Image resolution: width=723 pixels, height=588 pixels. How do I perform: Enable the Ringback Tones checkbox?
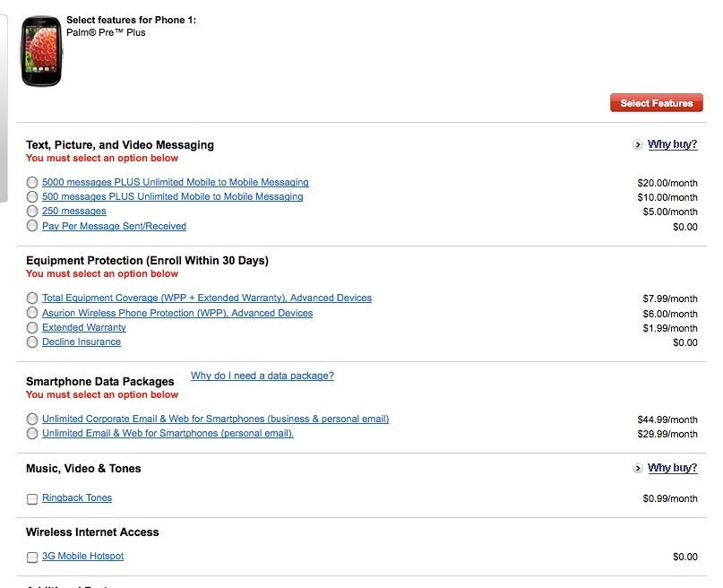coord(32,499)
